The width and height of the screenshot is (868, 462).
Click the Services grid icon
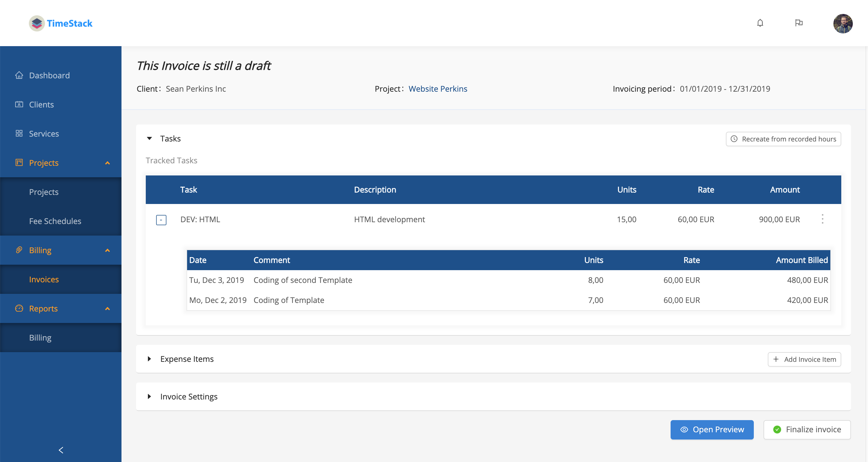[19, 133]
